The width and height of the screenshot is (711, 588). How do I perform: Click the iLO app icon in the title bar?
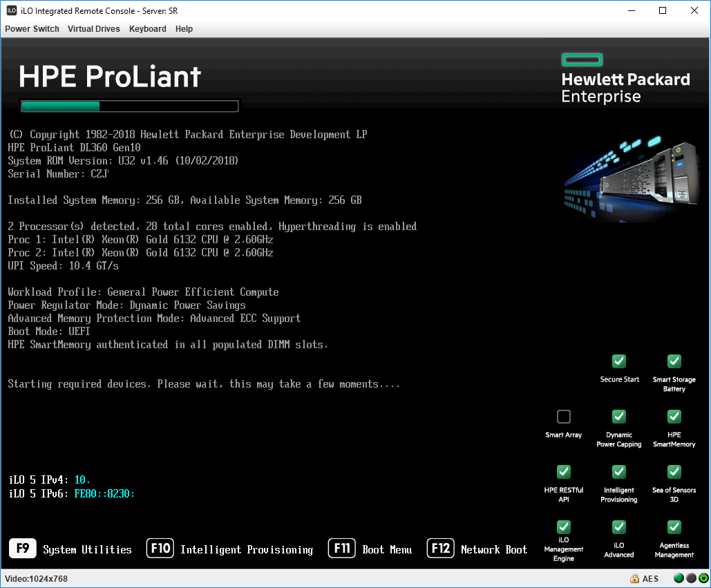tap(11, 10)
